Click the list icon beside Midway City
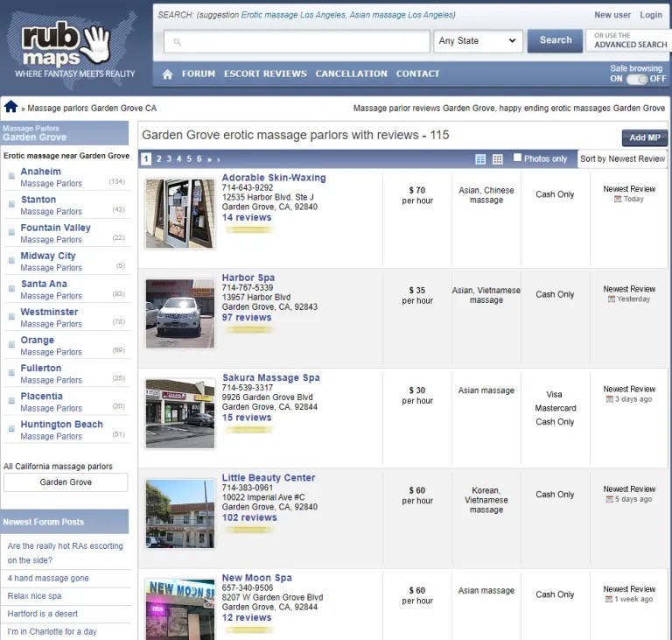This screenshot has height=640, width=672. [x=11, y=260]
